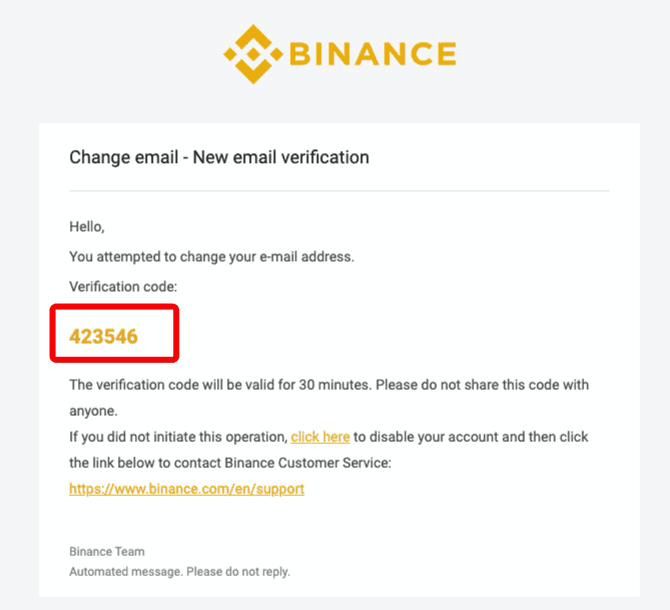Click the word "anyone." in the warning
Viewport: 670px width, 610px height.
[x=93, y=411]
